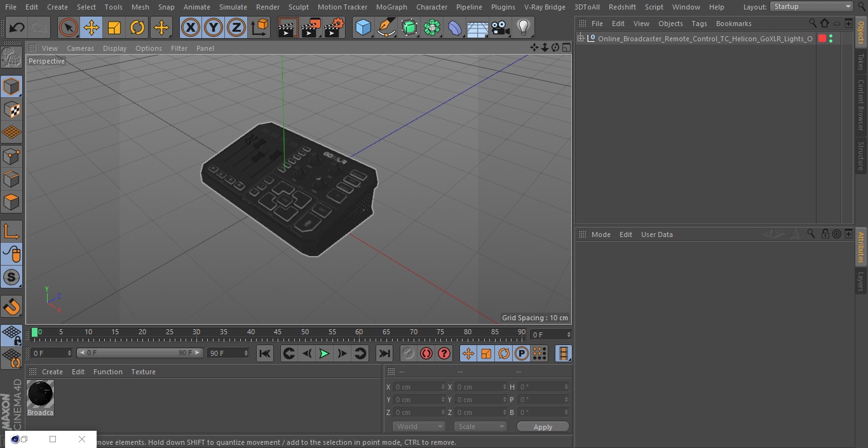Open viewport Cameras menu

(80, 48)
